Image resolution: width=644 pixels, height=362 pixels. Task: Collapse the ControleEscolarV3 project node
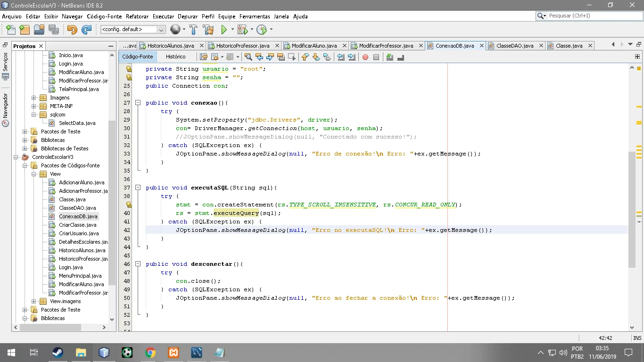point(16,157)
